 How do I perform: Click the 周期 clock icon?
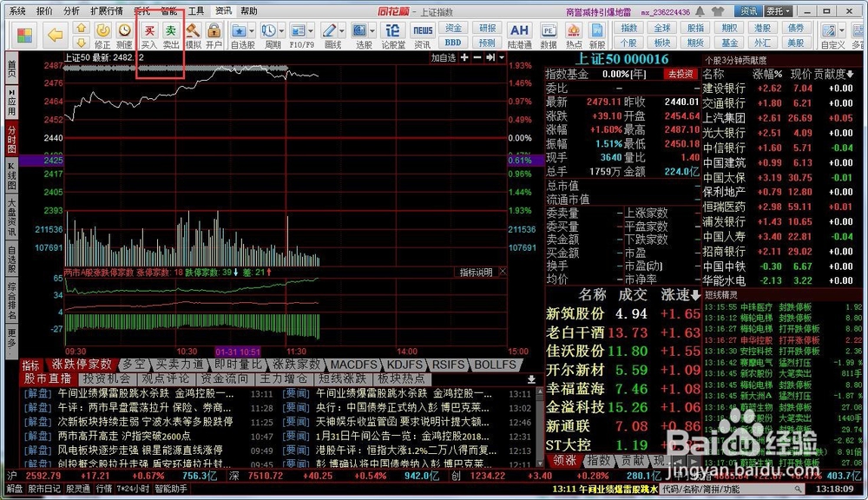(x=269, y=31)
